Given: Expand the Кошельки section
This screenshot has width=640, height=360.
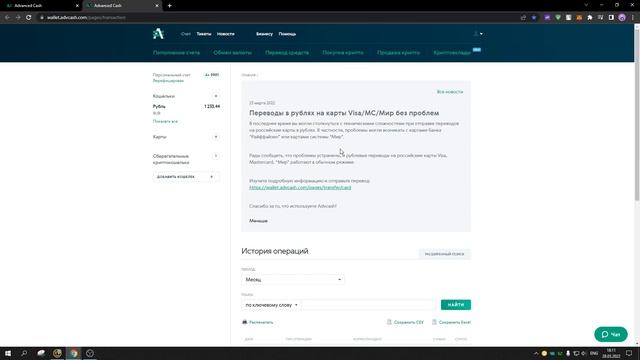Looking at the screenshot, I should coord(216,96).
